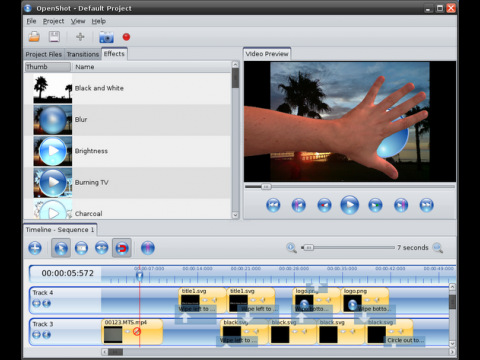Select the Charcoal effect row
The image size is (480, 360).
127,209
